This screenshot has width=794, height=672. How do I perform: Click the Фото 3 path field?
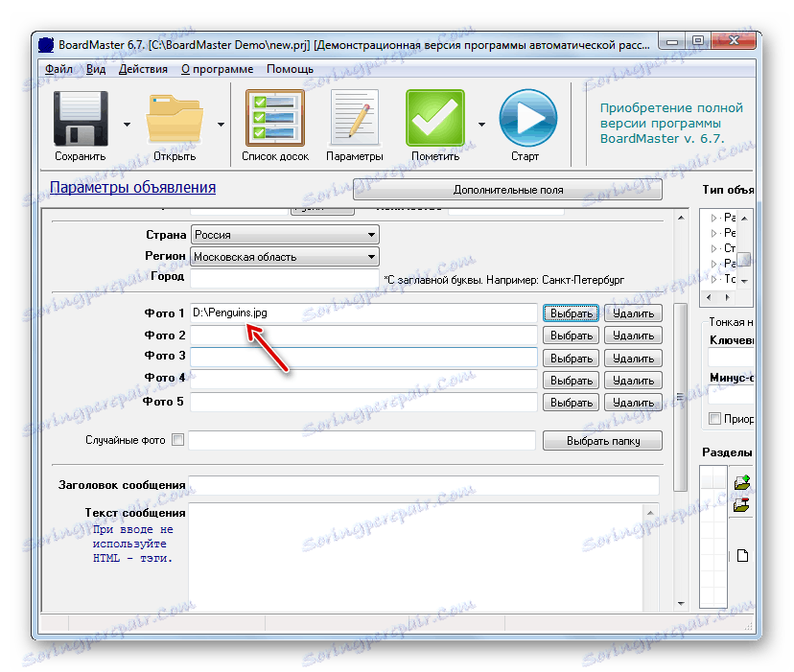click(363, 357)
